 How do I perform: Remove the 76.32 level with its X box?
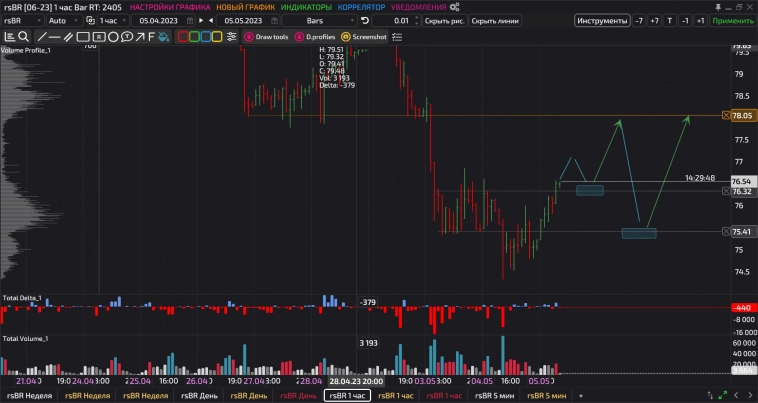(x=726, y=191)
